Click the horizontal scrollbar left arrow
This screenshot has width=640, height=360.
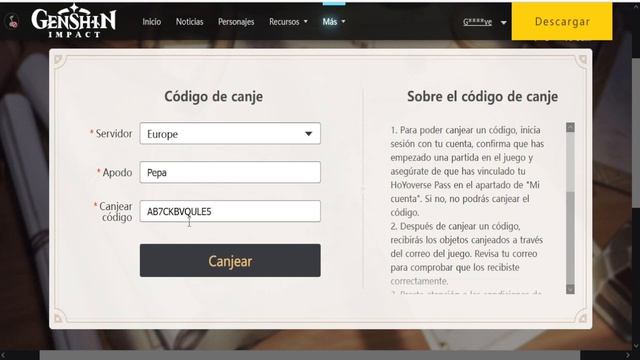4,356
